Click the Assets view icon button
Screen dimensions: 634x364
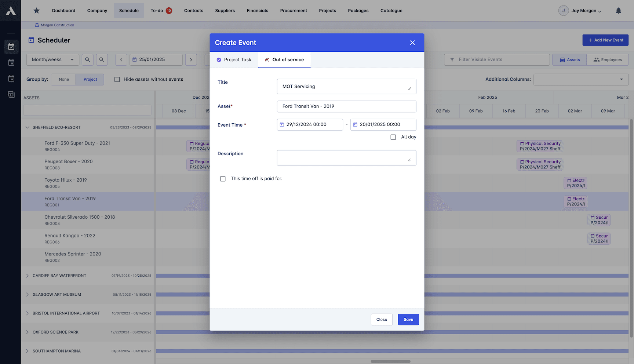(569, 59)
